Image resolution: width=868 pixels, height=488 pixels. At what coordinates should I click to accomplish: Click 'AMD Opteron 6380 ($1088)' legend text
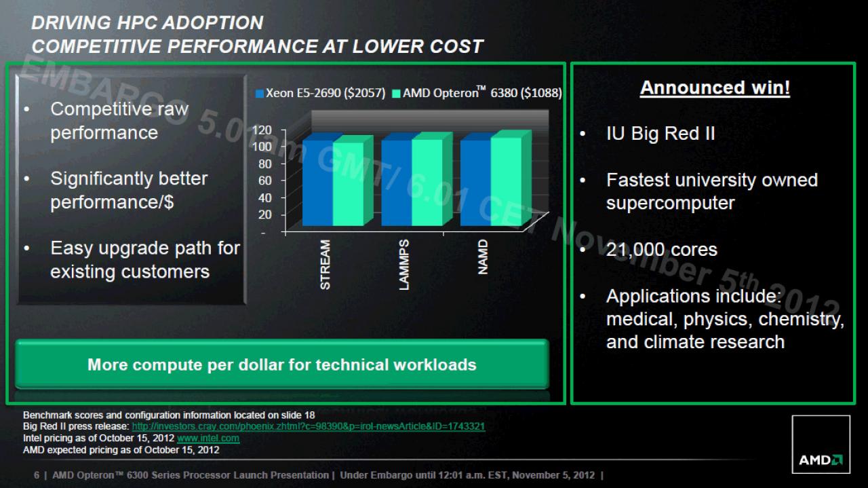coord(482,94)
